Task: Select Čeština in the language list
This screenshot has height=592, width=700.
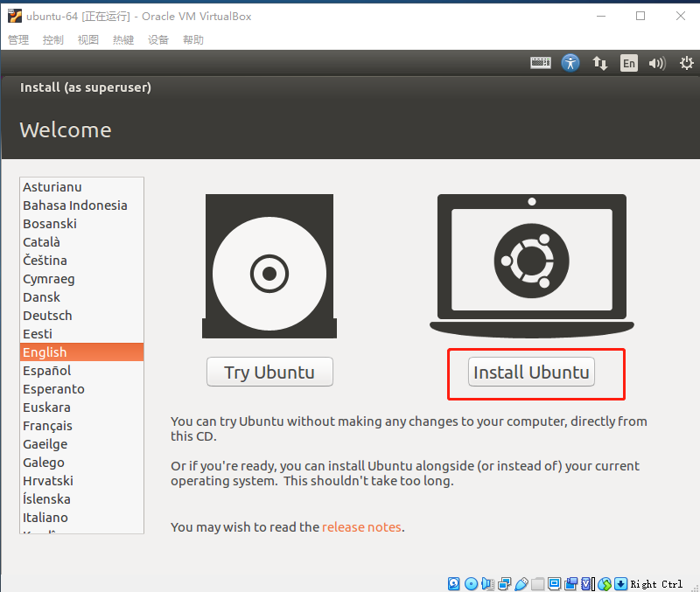Action: [x=81, y=260]
